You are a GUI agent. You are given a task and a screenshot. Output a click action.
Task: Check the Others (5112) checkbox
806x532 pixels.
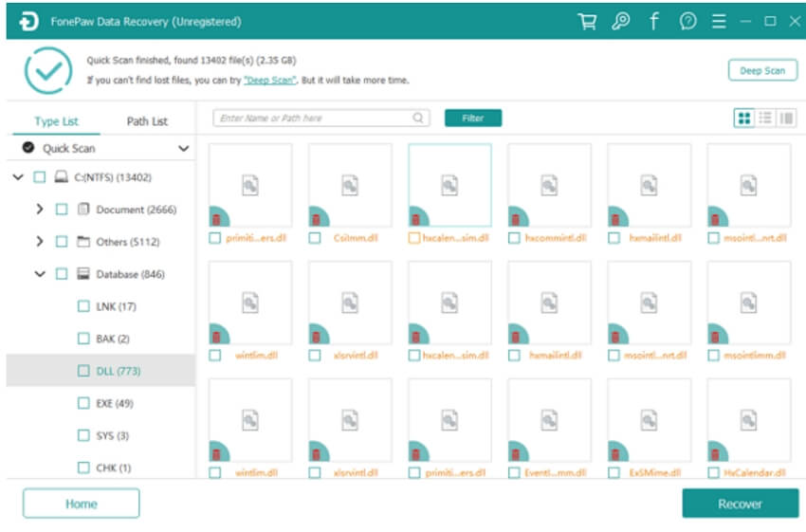pyautogui.click(x=62, y=242)
